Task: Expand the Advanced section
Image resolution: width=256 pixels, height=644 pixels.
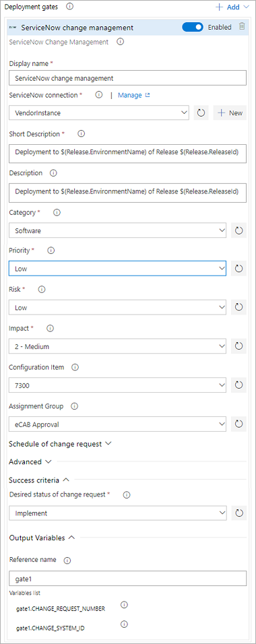Action: tap(30, 461)
